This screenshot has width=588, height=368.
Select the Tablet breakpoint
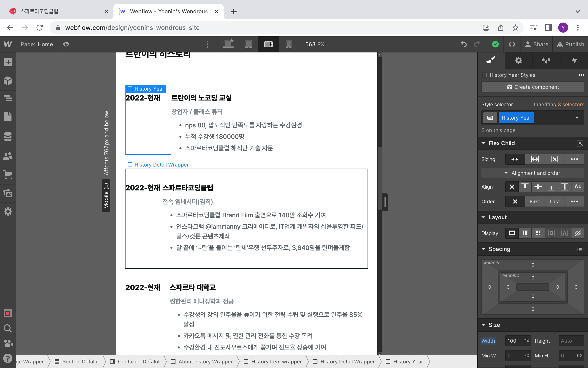(x=248, y=44)
